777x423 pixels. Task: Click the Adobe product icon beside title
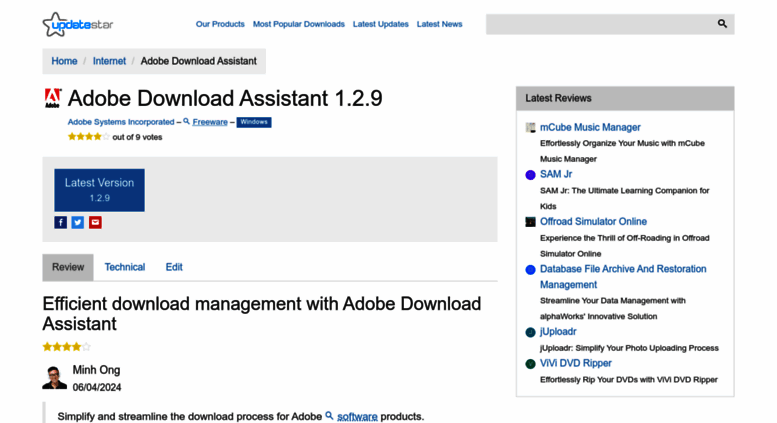point(53,98)
